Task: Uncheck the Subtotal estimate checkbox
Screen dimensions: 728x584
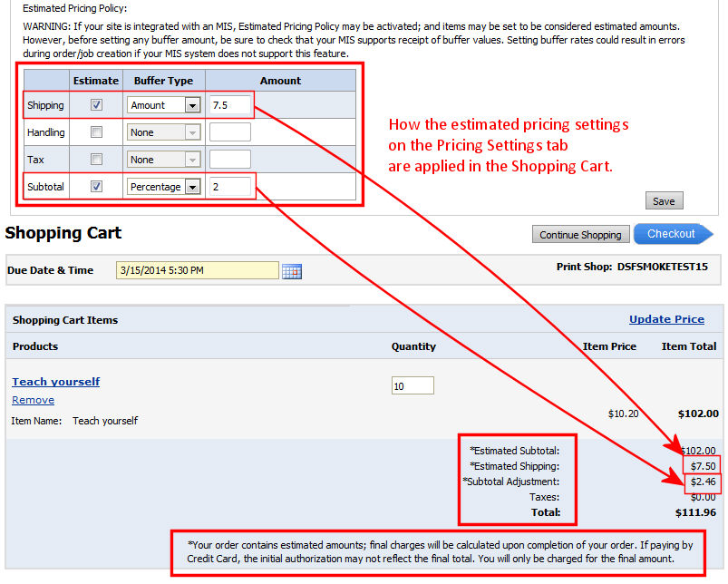Action: [97, 187]
